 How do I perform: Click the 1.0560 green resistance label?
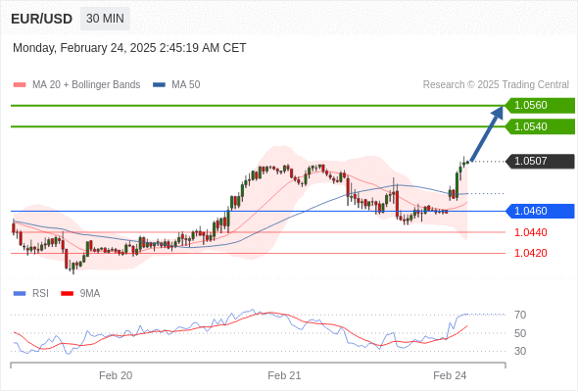click(540, 105)
